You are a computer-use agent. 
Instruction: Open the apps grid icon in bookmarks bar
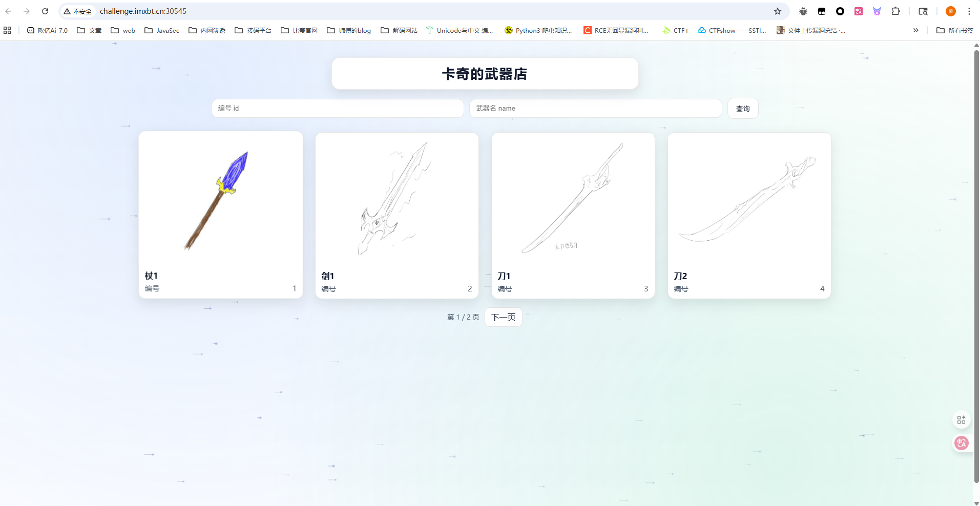(7, 31)
